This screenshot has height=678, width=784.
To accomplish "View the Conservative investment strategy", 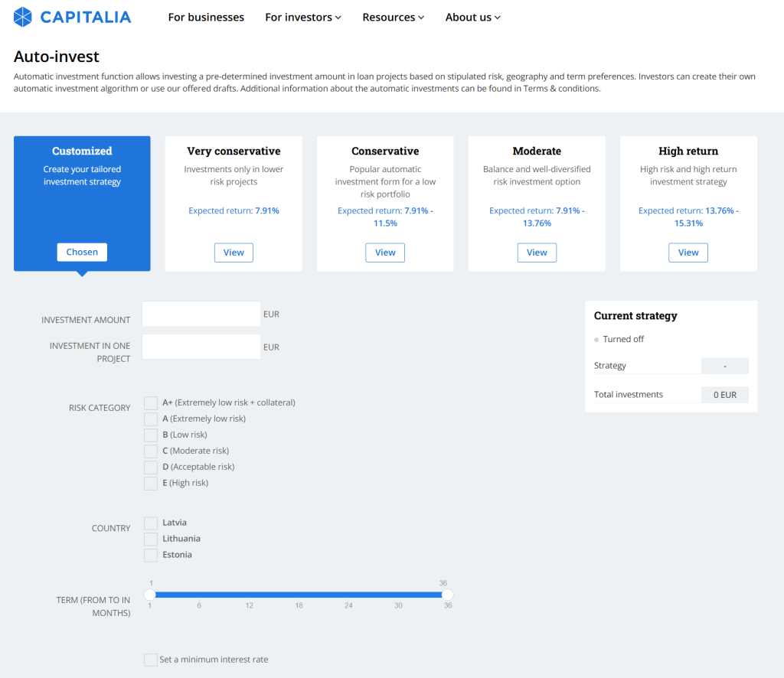I will point(385,252).
